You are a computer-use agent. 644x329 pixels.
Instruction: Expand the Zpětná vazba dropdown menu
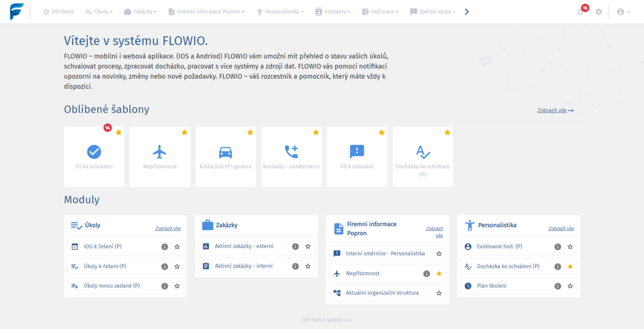point(433,12)
